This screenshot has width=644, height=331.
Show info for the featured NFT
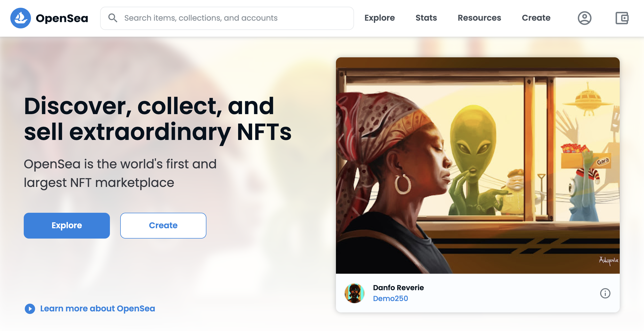pos(605,293)
